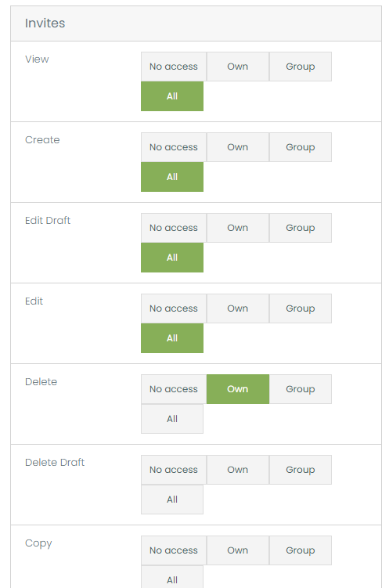Set Copy permission to Own
This screenshot has width=389, height=588.
tap(238, 550)
